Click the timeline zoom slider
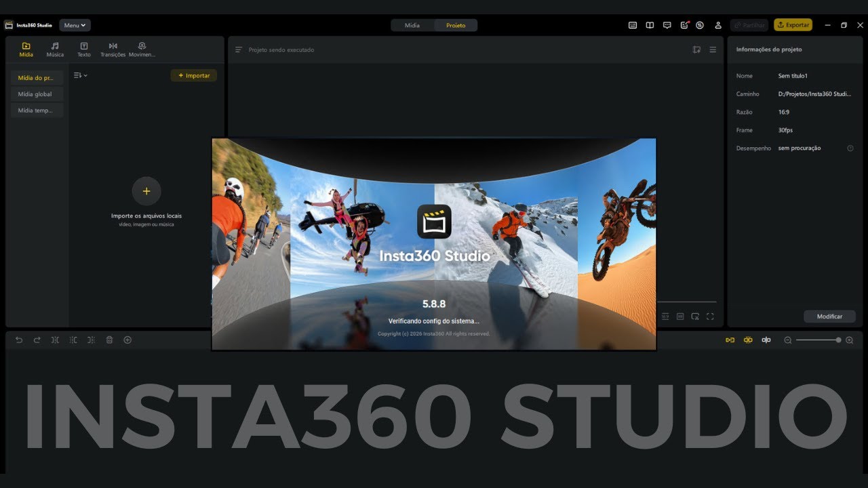The image size is (868, 488). pyautogui.click(x=819, y=340)
